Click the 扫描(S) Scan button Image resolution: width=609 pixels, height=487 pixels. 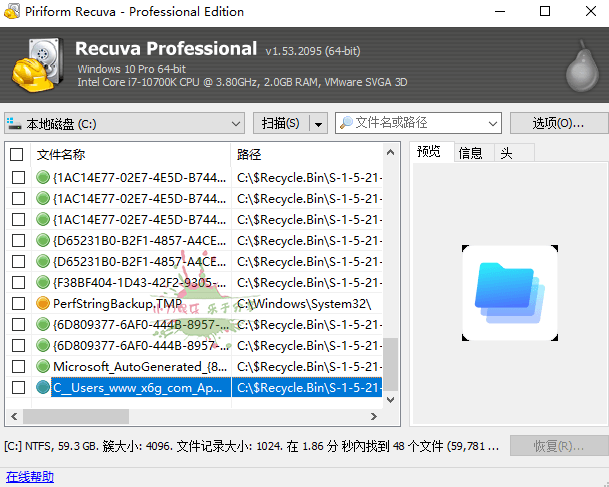281,123
